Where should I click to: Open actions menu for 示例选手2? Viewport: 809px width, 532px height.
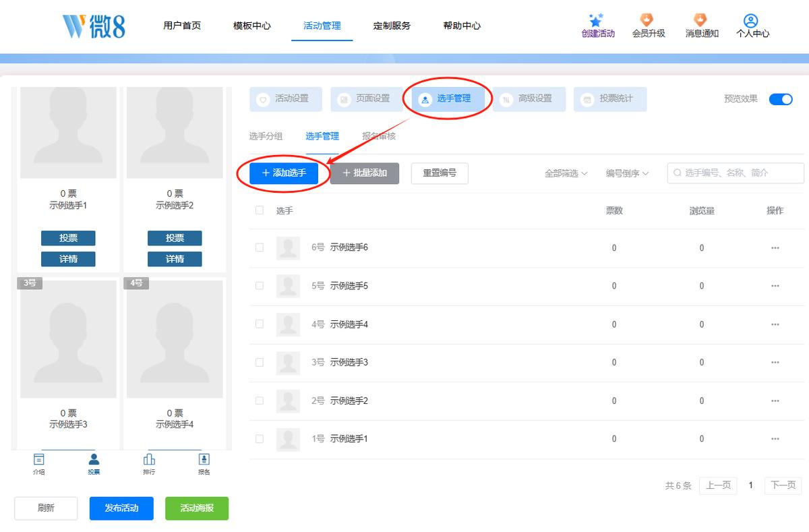pyautogui.click(x=775, y=401)
